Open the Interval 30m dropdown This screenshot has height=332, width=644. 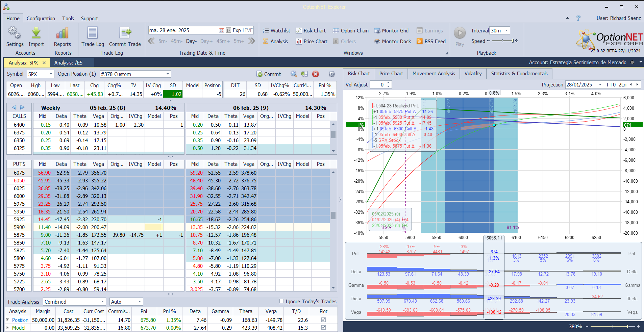(x=506, y=30)
